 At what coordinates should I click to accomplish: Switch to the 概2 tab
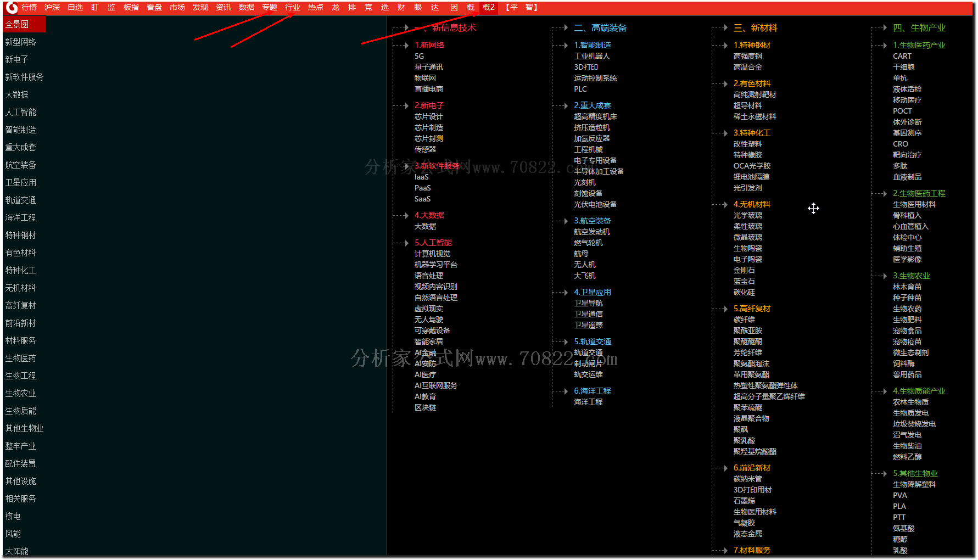[489, 7]
